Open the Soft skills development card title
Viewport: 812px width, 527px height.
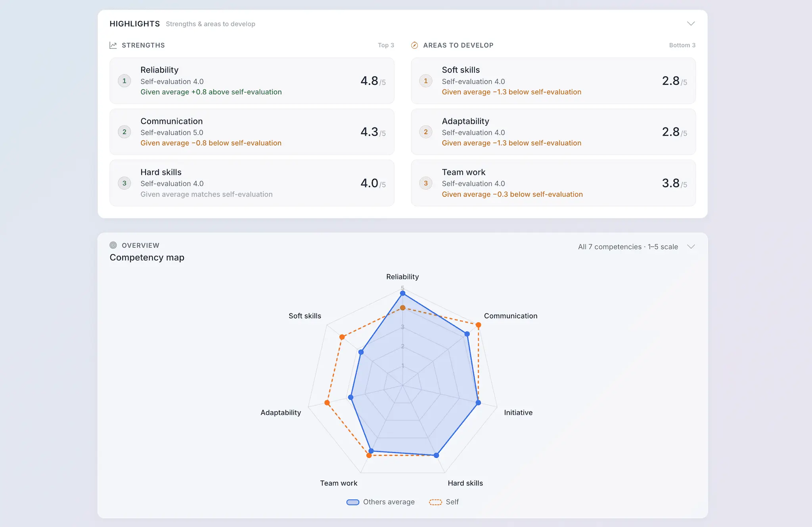tap(461, 70)
